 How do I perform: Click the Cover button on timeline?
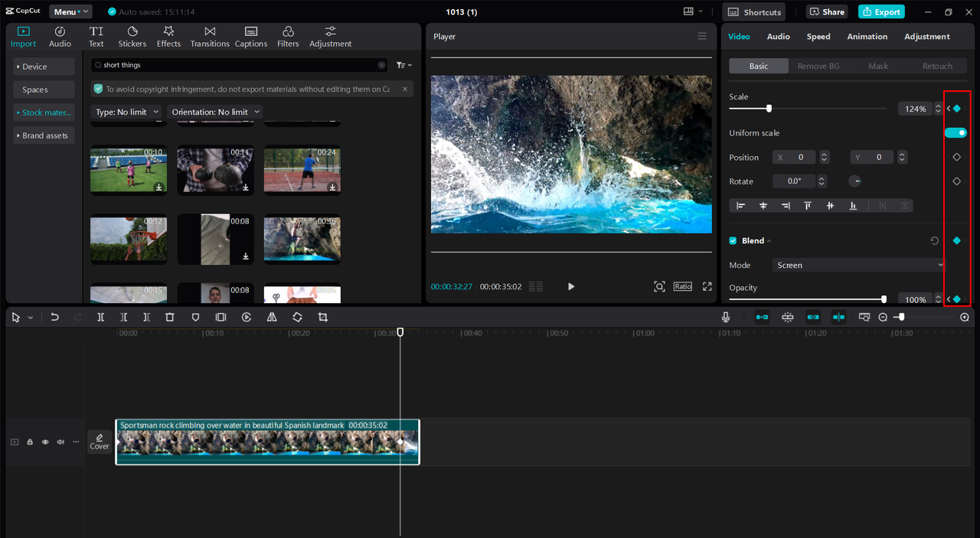100,442
